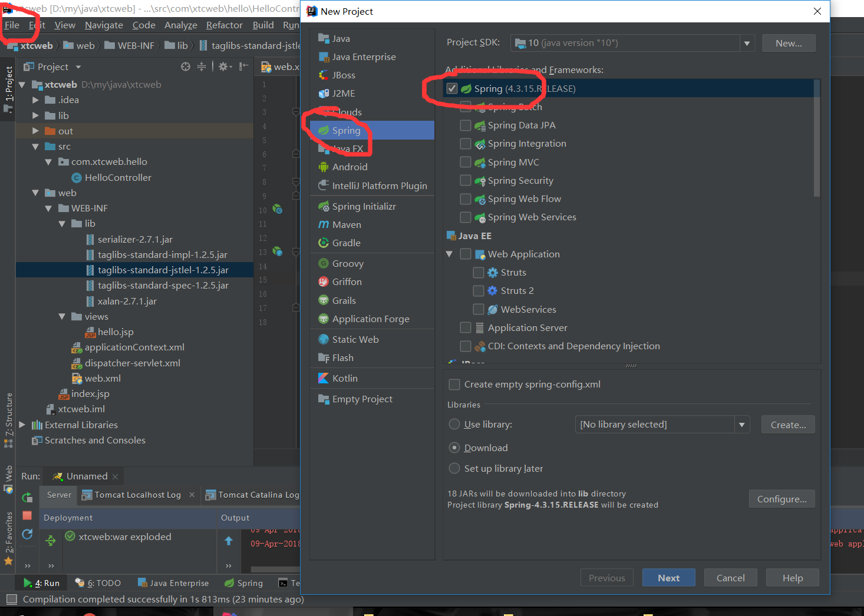864x616 pixels.
Task: Click the scroll-from-source target icon in Project panel
Action: click(x=186, y=67)
